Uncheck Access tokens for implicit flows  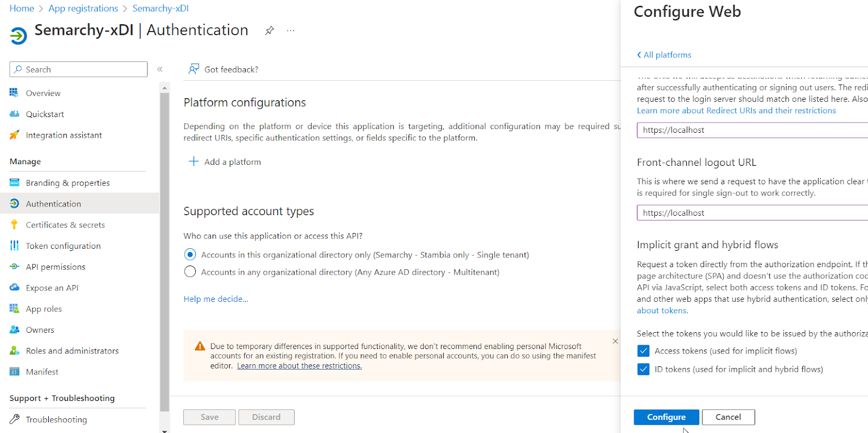(643, 351)
